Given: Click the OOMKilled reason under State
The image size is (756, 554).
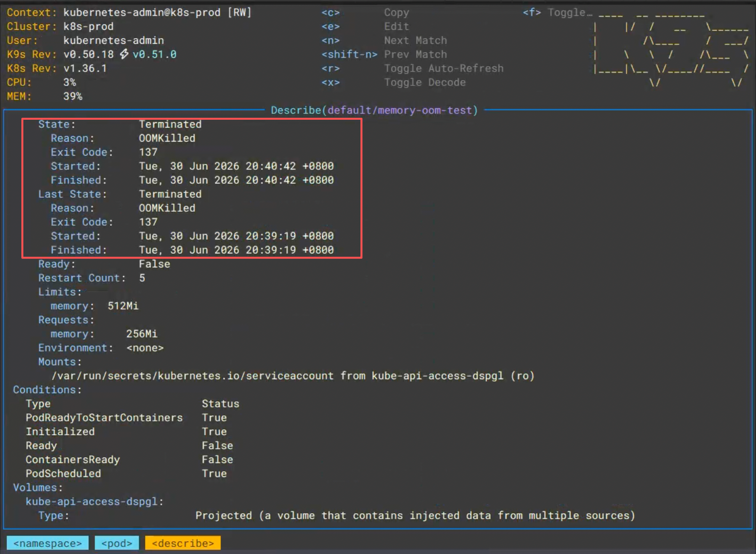Looking at the screenshot, I should [167, 138].
